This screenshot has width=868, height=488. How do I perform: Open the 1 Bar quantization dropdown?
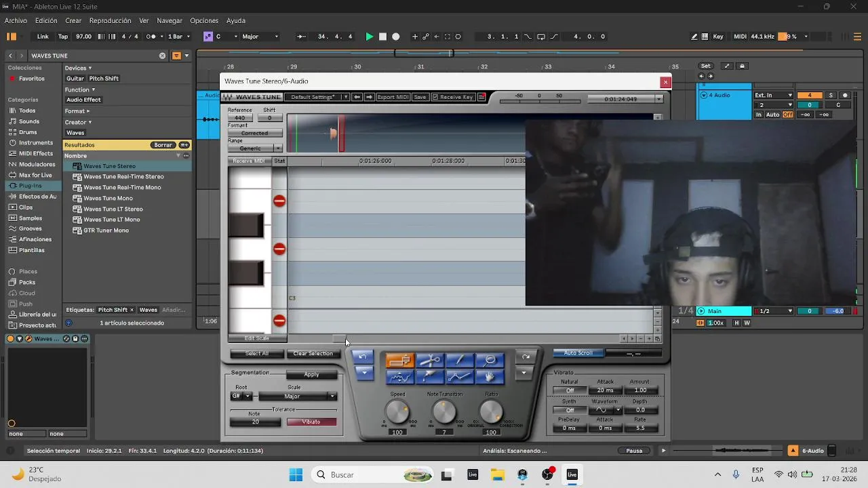(x=179, y=37)
